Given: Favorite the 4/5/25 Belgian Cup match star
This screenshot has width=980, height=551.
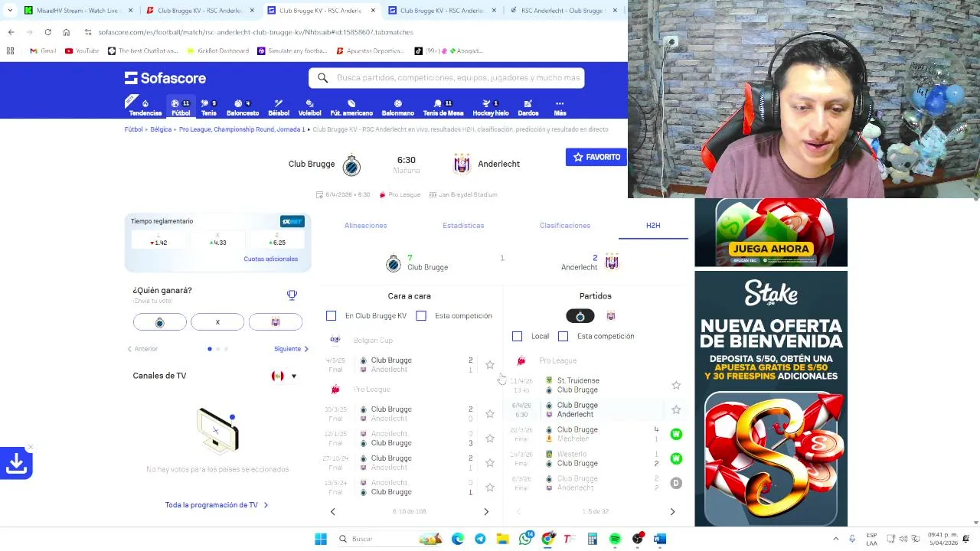Looking at the screenshot, I should click(x=490, y=365).
